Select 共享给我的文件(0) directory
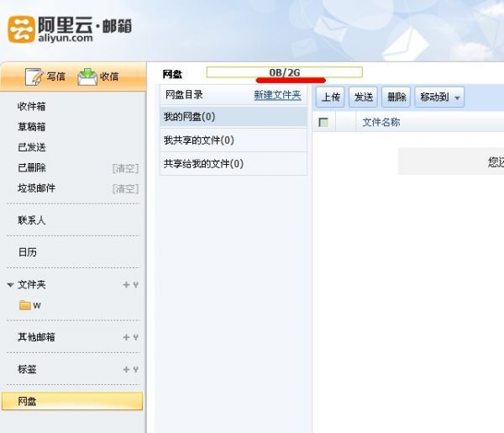 tap(234, 164)
